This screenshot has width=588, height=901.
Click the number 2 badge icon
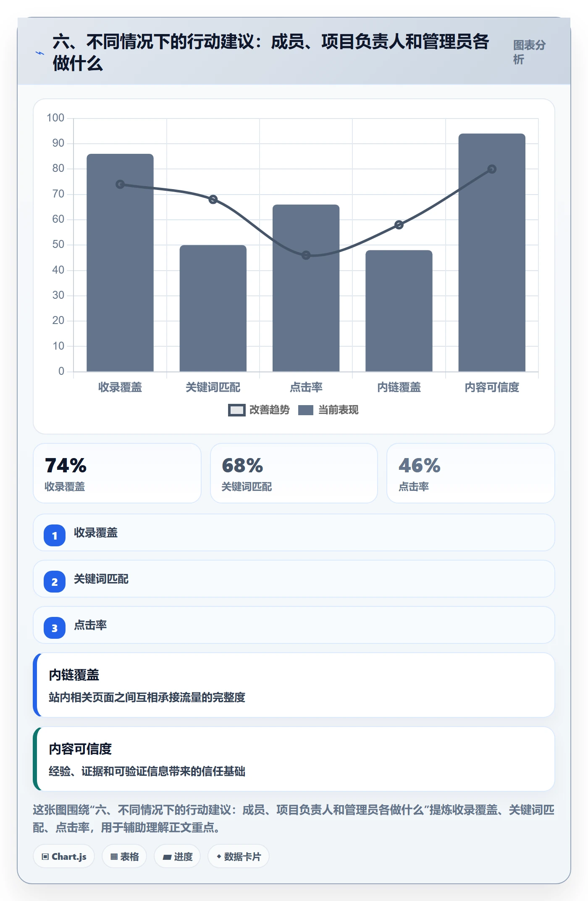tap(55, 582)
